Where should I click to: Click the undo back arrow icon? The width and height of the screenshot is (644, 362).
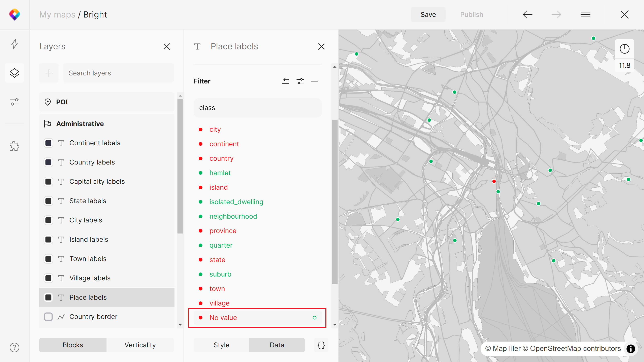pyautogui.click(x=527, y=14)
